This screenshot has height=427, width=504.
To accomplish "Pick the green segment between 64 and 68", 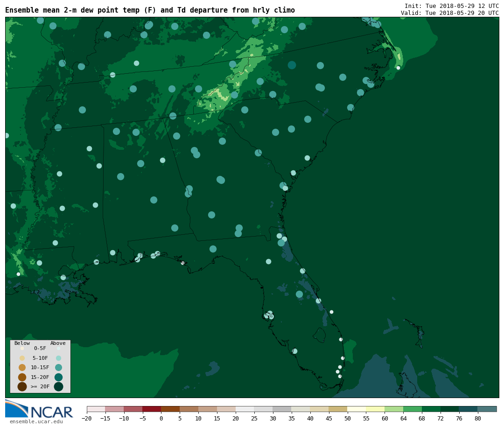I will [413, 409].
